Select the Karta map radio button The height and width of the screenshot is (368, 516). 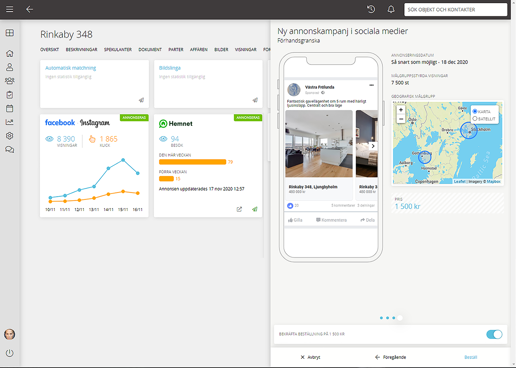pyautogui.click(x=475, y=111)
